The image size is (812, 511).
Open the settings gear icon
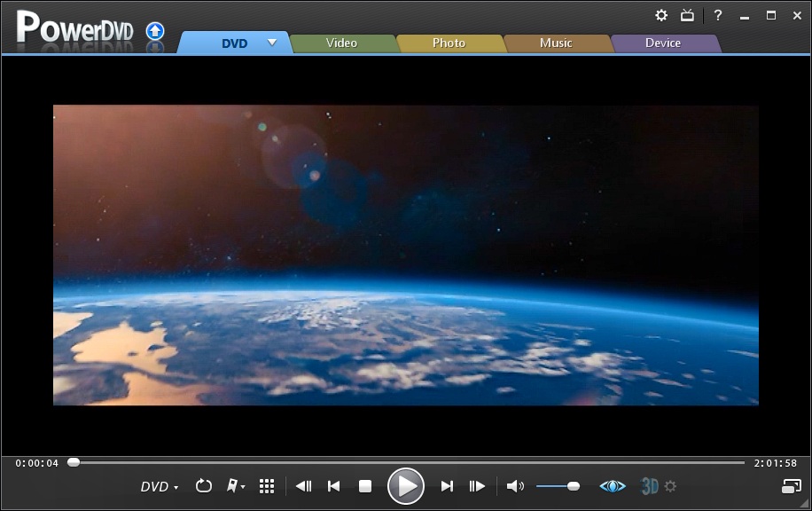click(x=661, y=16)
